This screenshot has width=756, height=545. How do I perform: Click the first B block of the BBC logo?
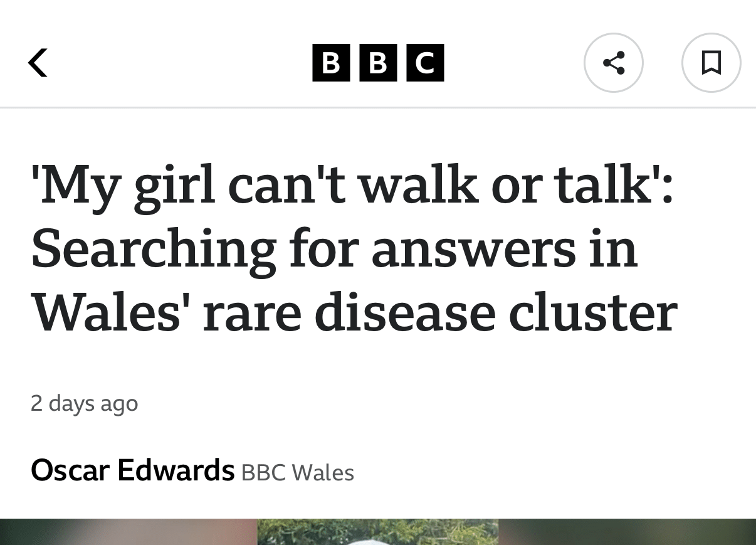click(331, 63)
